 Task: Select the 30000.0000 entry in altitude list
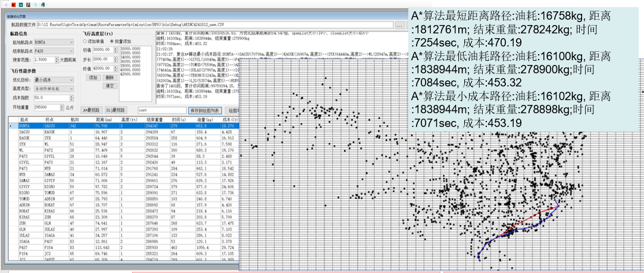pos(131,48)
